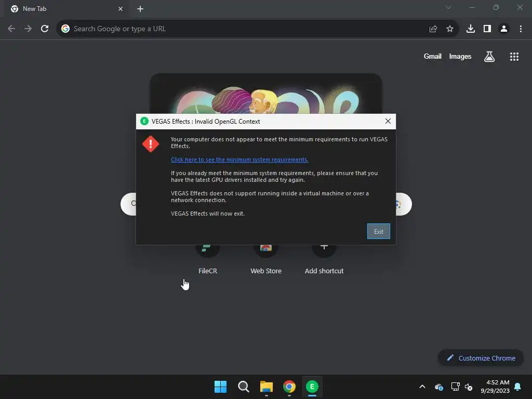The height and width of the screenshot is (399, 532).
Task: Open the Windows Start menu
Action: pos(220,387)
